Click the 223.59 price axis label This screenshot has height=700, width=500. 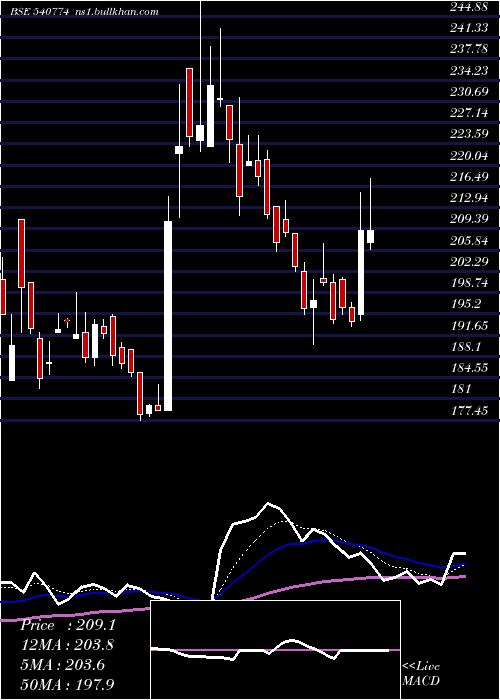point(469,134)
